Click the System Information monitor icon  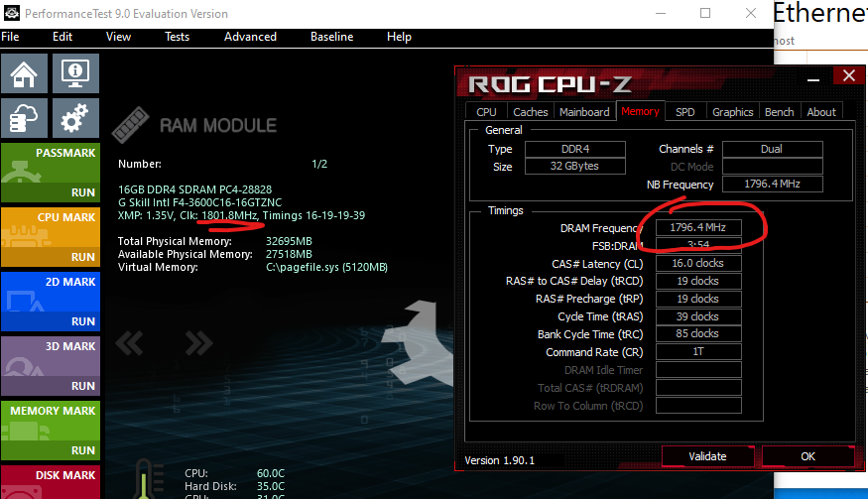click(x=73, y=74)
